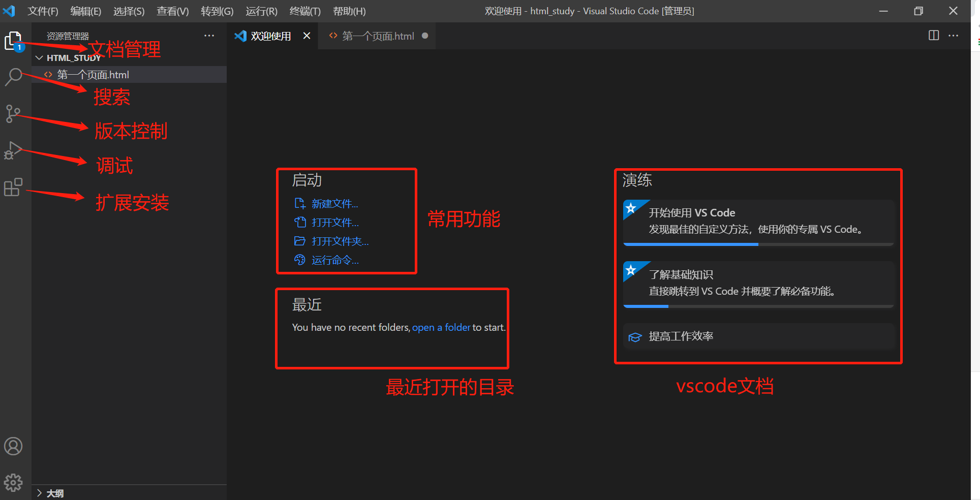The height and width of the screenshot is (500, 980).
Task: Click the 'open a folder' link
Action: coord(441,328)
